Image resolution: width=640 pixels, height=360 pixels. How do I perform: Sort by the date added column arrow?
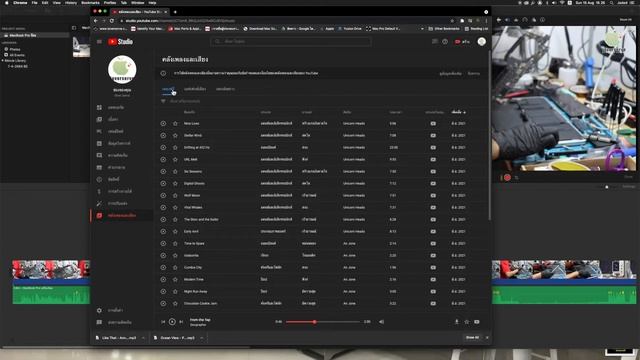[x=464, y=112]
